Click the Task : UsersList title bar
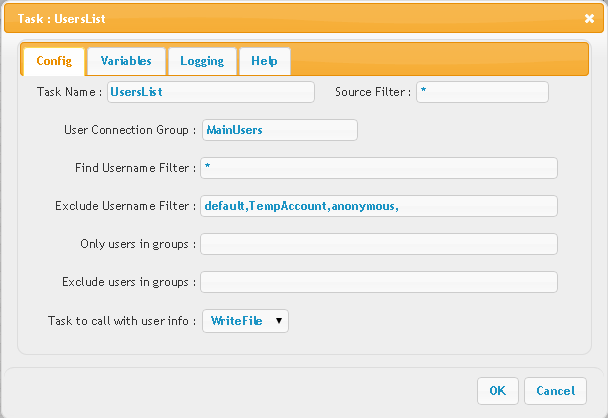This screenshot has height=418, width=608. (x=304, y=19)
